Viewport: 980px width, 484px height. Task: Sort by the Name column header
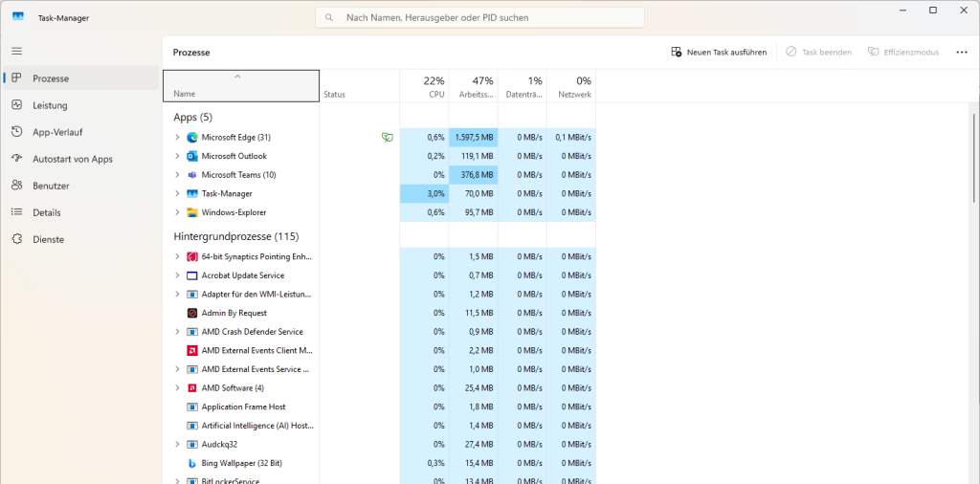240,85
